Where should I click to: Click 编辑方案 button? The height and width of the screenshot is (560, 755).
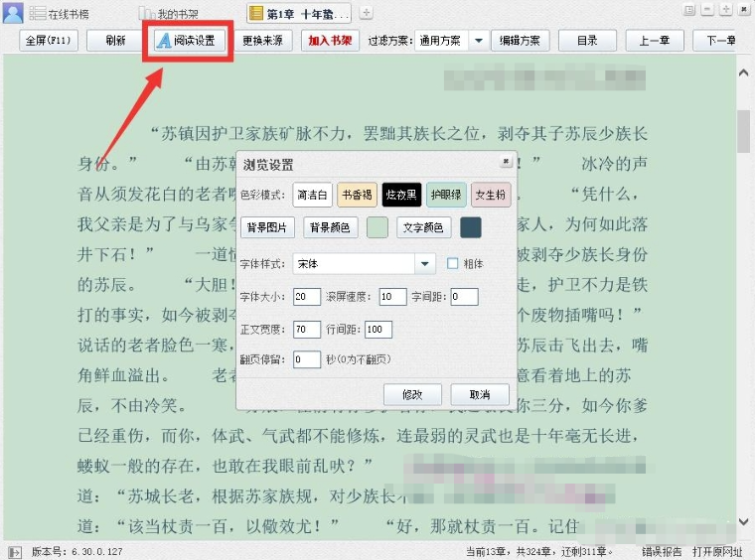[x=520, y=40]
